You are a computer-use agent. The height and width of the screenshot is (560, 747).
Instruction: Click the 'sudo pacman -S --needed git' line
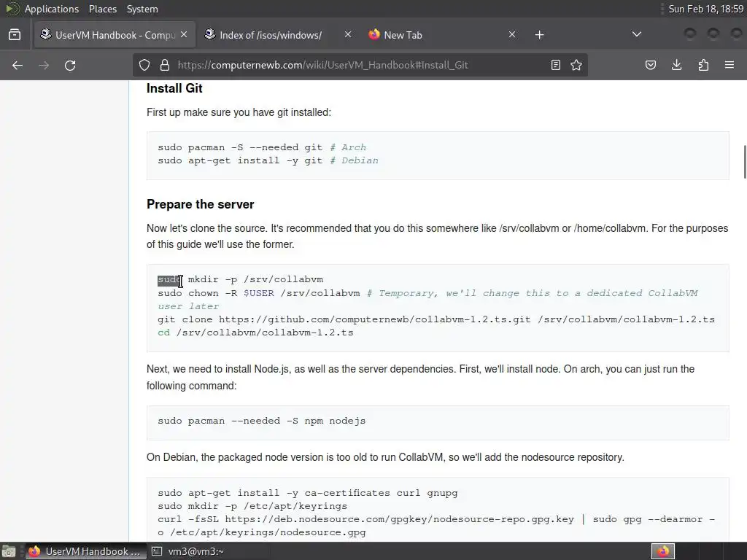point(262,147)
